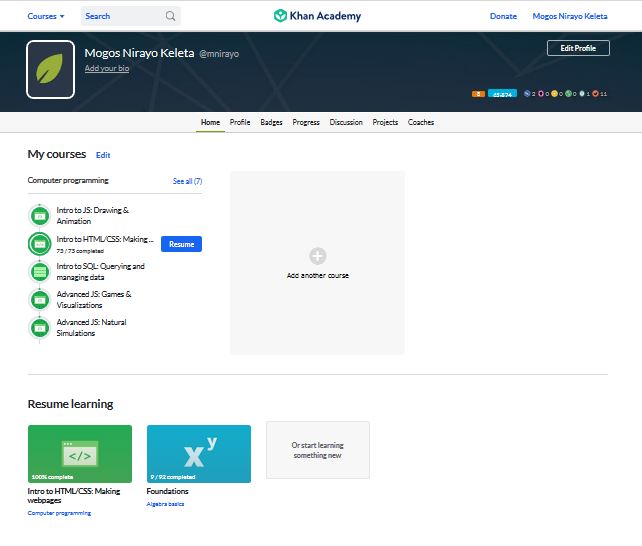Viewport: 642px width, 546px height.
Task: Click the Intro to SQL course icon
Action: point(40,272)
